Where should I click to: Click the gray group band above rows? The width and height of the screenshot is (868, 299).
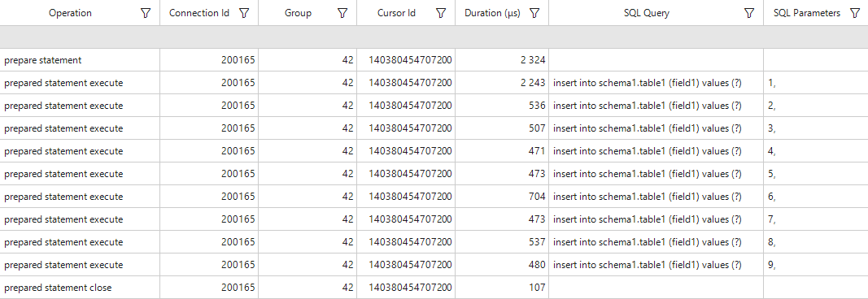(434, 37)
